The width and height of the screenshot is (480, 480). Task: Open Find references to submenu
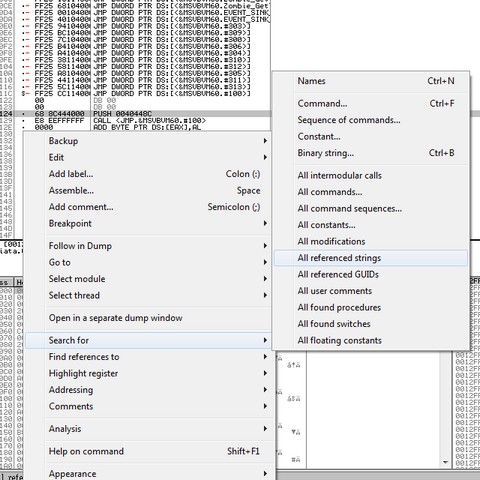pyautogui.click(x=149, y=357)
